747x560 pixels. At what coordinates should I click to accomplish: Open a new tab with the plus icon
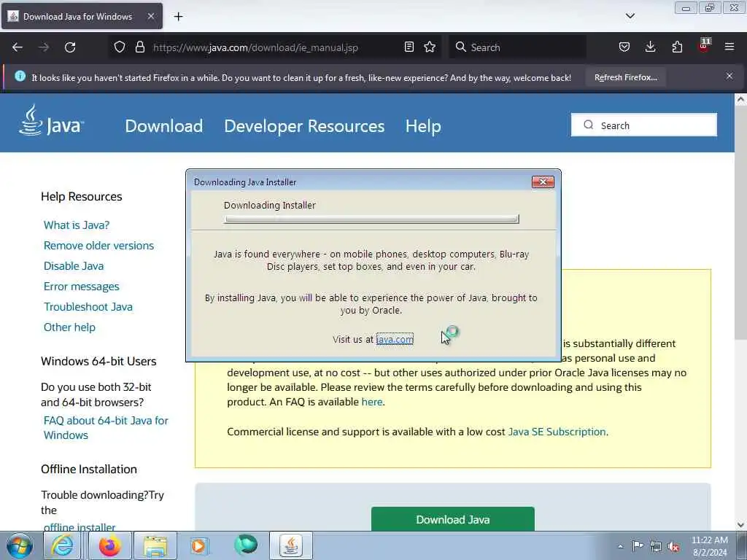[x=178, y=17]
